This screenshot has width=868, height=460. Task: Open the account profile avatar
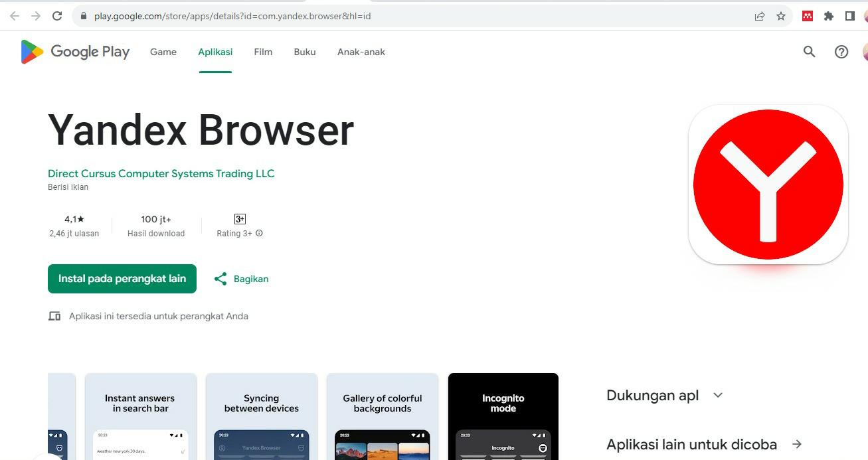pyautogui.click(x=865, y=52)
